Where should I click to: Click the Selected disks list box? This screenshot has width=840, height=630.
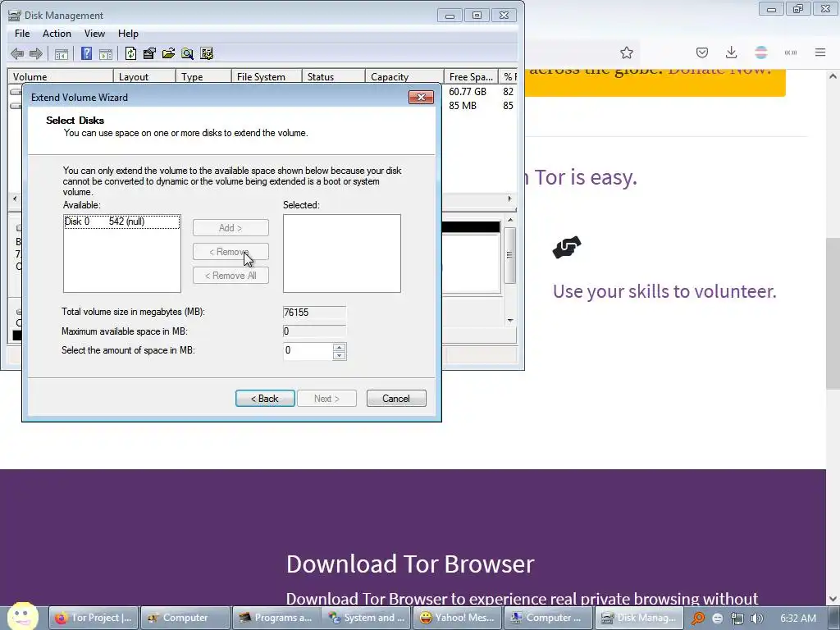(x=342, y=253)
